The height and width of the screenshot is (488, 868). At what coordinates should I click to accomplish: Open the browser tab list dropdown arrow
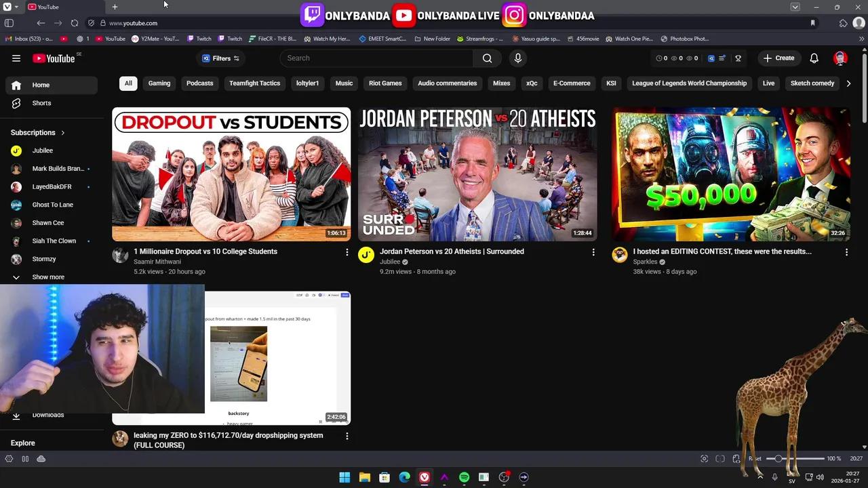[x=794, y=7]
